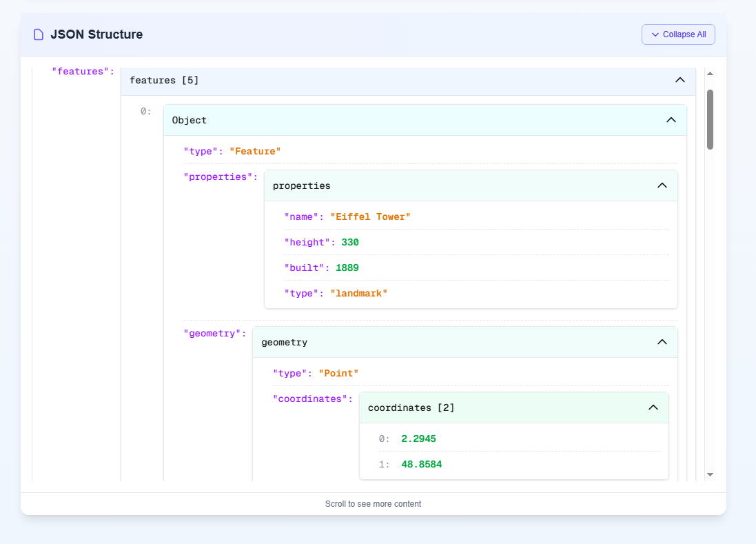
Task: Select the "Eiffel Tower" name value
Action: pos(370,217)
